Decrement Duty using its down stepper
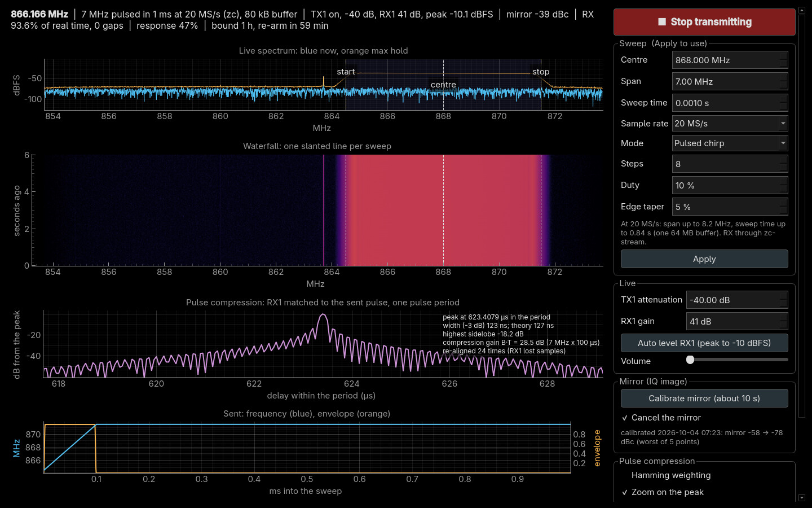The width and height of the screenshot is (812, 508). (x=783, y=190)
